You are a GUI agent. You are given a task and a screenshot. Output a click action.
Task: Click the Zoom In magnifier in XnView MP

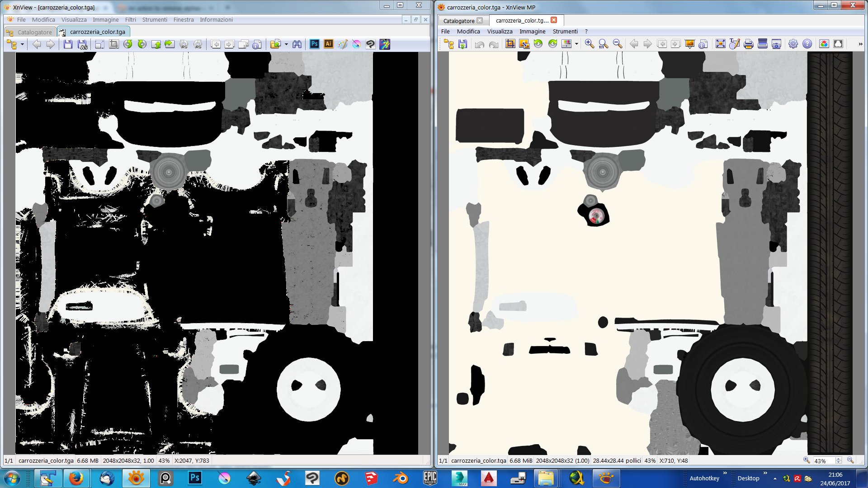tap(589, 44)
